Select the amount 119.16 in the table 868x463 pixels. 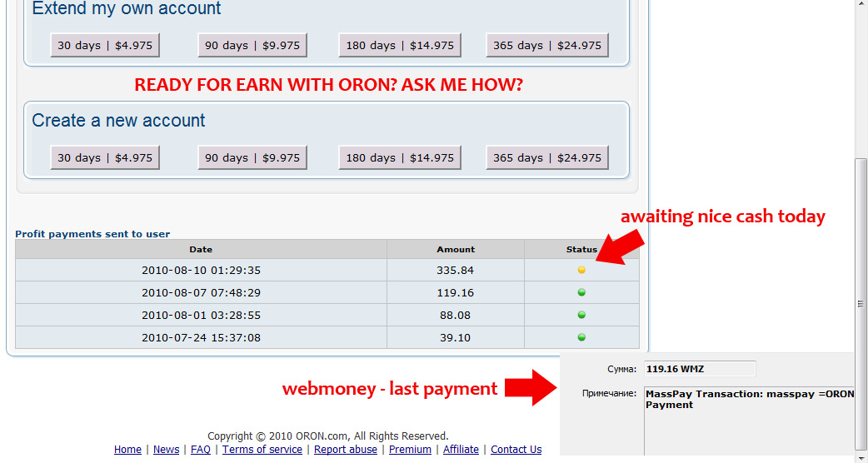click(455, 292)
